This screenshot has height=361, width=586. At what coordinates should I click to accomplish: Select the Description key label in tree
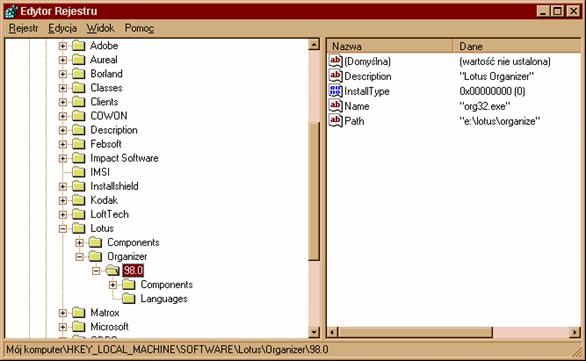coord(114,130)
